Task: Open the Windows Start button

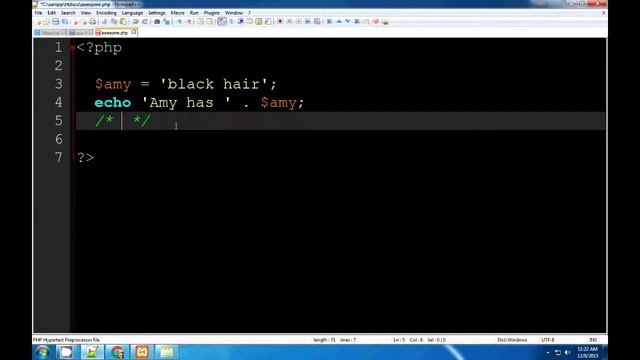Action: tap(42, 352)
